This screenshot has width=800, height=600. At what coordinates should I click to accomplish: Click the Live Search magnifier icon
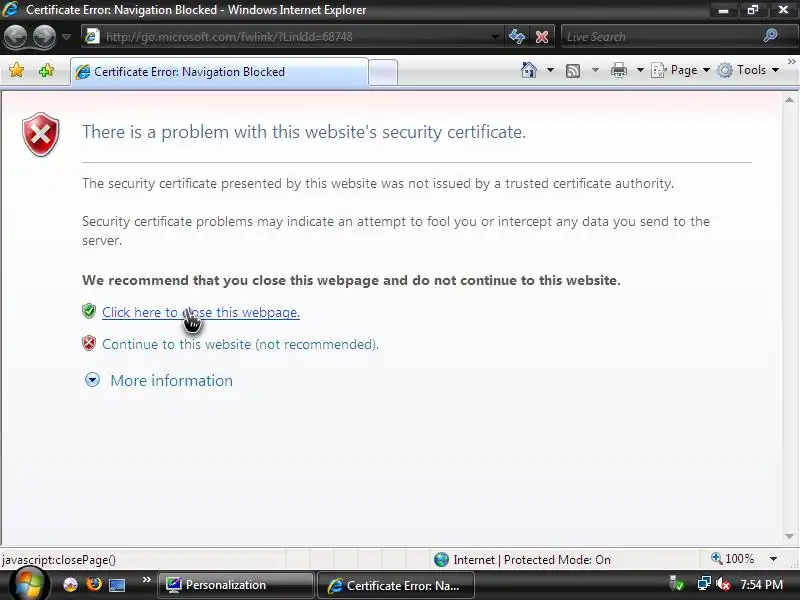[770, 36]
